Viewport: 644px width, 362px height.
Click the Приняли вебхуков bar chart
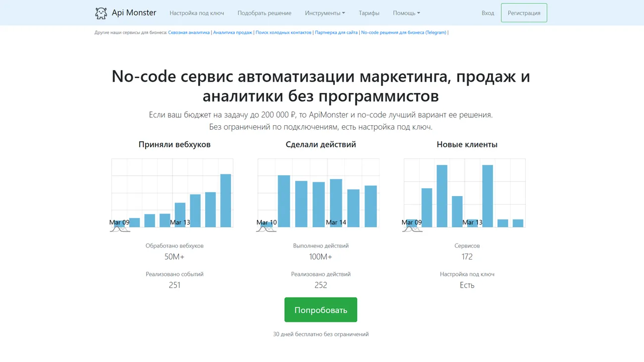coord(172,193)
